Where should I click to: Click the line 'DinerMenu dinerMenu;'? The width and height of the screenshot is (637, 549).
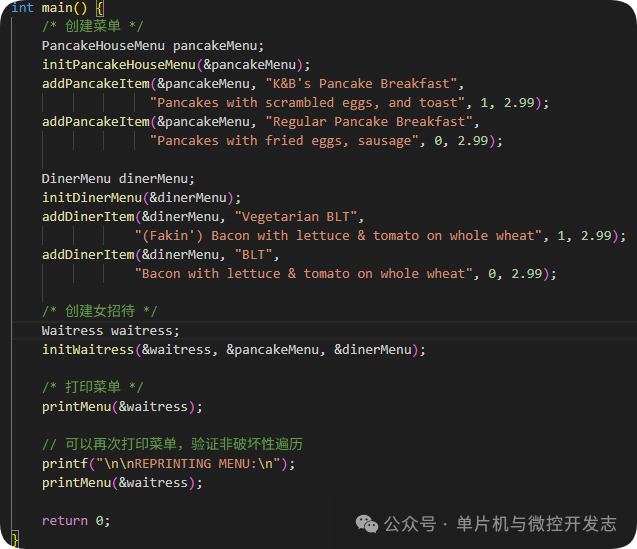click(x=118, y=179)
